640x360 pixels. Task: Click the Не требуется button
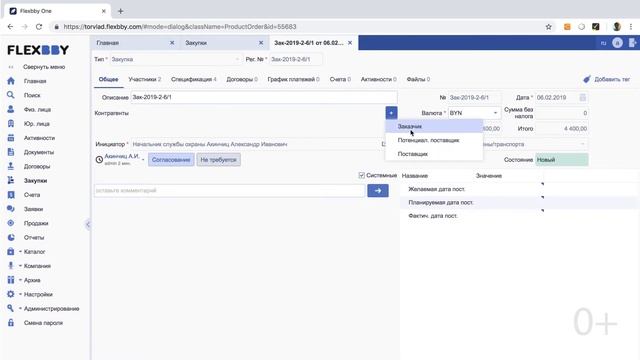(218, 160)
